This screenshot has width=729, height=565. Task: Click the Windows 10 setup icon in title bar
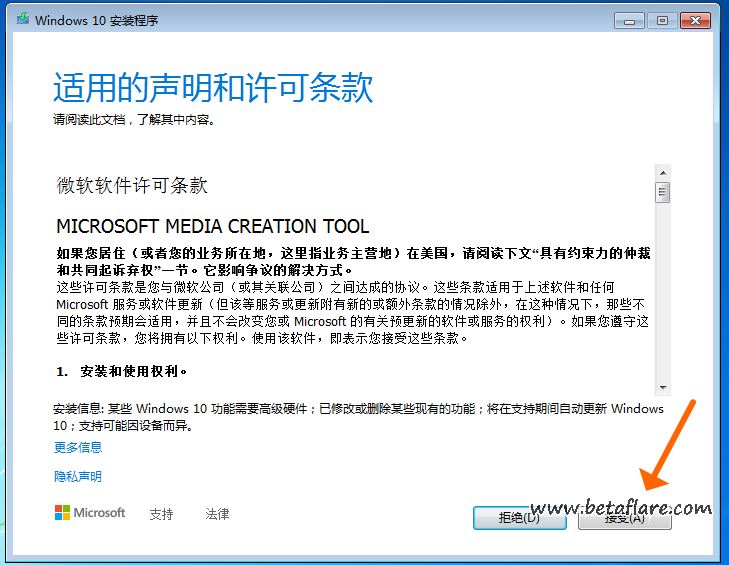(21, 20)
